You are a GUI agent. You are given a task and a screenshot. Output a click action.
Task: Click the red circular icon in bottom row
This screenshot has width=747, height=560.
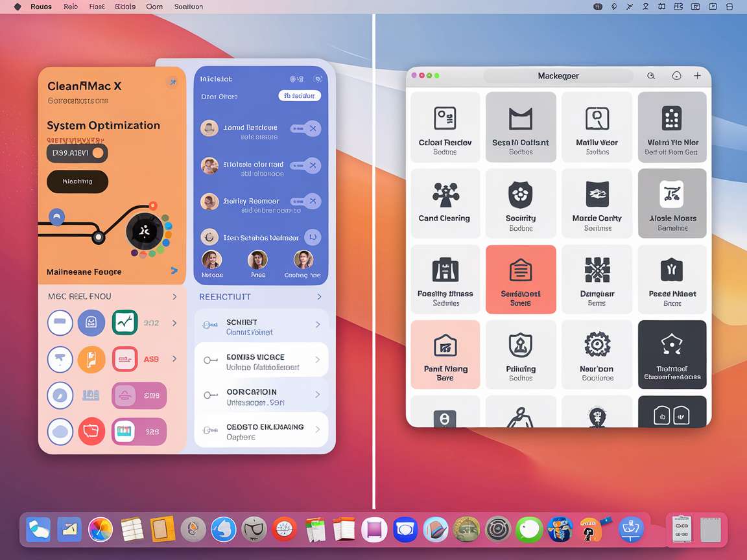pyautogui.click(x=91, y=432)
